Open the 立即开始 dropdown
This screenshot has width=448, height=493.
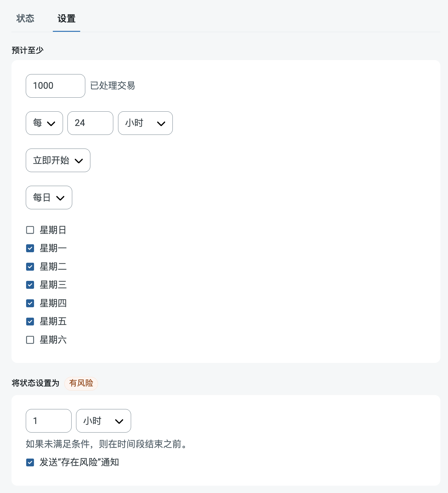[58, 160]
